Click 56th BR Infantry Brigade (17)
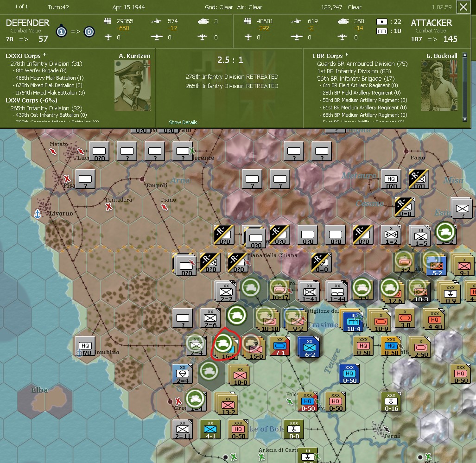Image resolution: width=476 pixels, height=463 pixels. (x=355, y=78)
